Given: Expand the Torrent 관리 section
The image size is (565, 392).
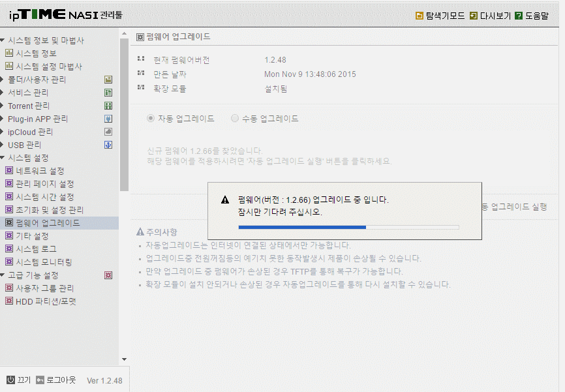Looking at the screenshot, I should [2, 106].
